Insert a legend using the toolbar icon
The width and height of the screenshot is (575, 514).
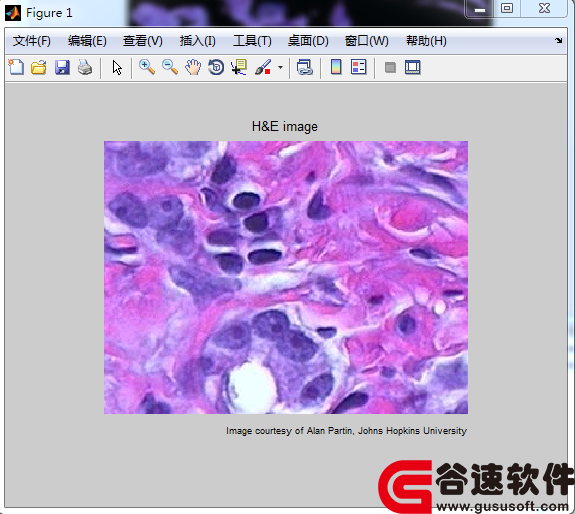[x=359, y=67]
